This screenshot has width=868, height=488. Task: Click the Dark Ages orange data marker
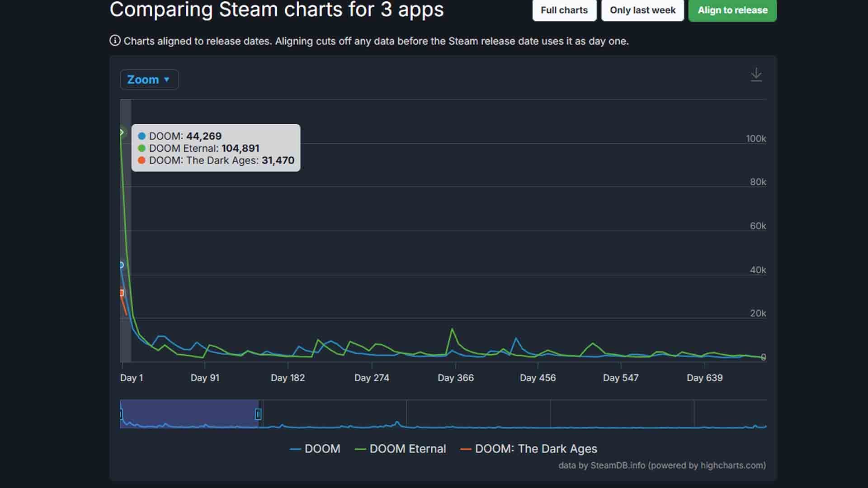coord(122,293)
